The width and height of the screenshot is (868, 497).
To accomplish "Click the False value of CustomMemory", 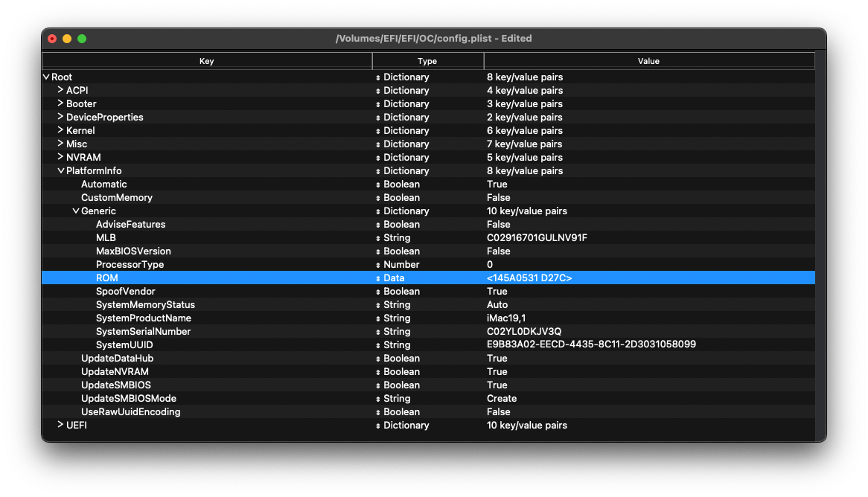I will click(x=498, y=198).
